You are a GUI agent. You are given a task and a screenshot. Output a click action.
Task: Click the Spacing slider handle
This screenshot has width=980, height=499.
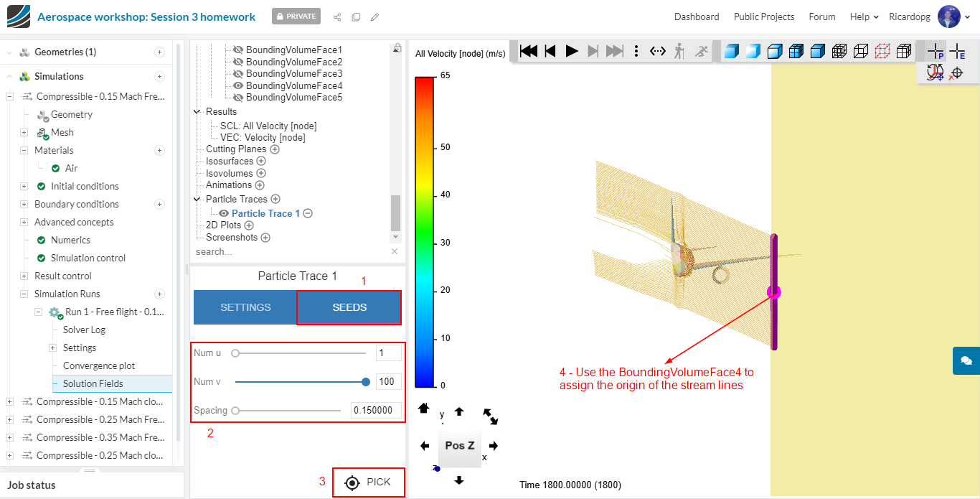[x=235, y=411]
